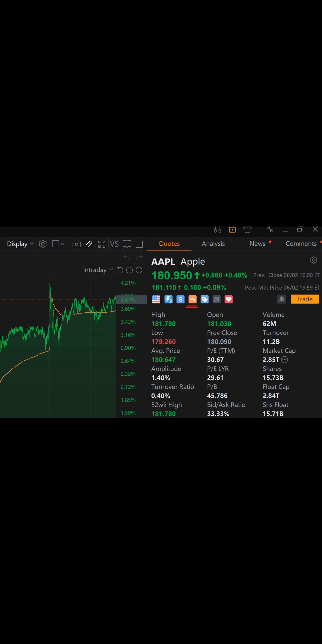Viewport: 322px width, 644px height.
Task: Expand the chart layout square dropdown
Action: point(58,244)
